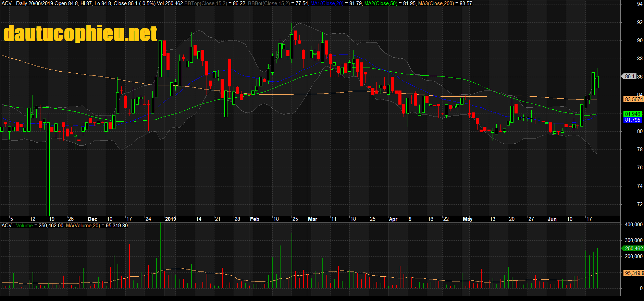The width and height of the screenshot is (644, 301).
Task: Click the dautucophieu.net watermark logo
Action: coord(80,34)
